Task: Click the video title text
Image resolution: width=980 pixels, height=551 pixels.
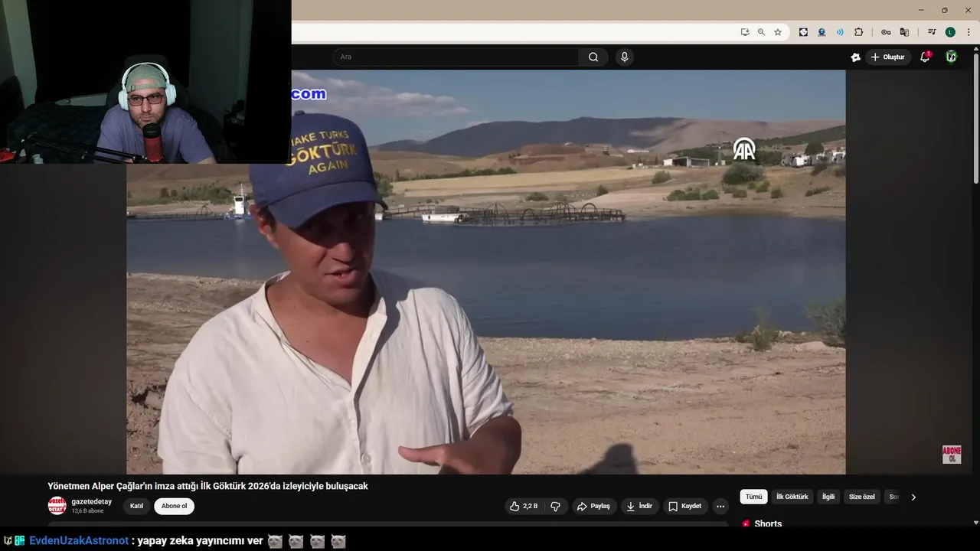Action: tap(207, 486)
